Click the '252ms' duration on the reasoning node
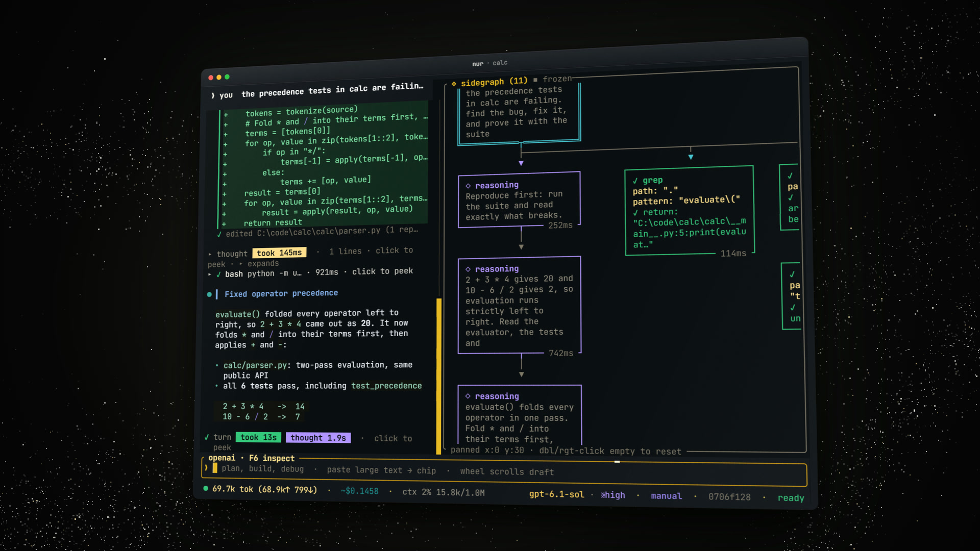The width and height of the screenshot is (980, 551). click(560, 226)
